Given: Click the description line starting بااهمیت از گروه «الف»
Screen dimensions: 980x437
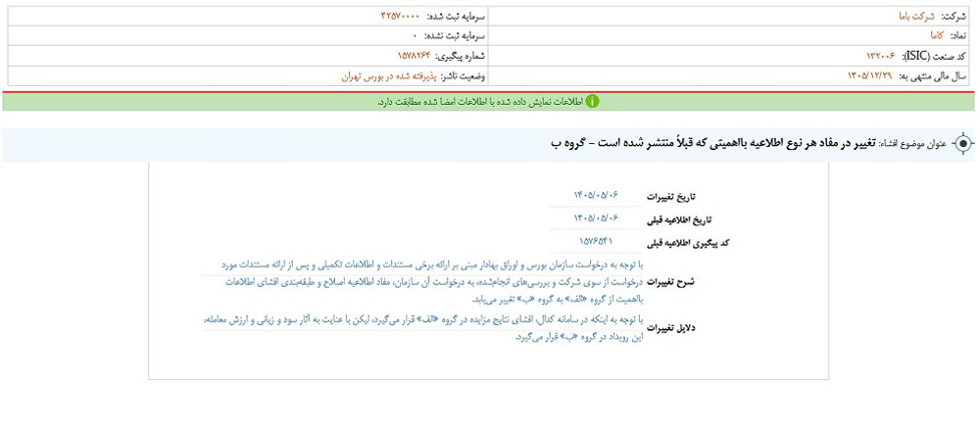Looking at the screenshot, I should pyautogui.click(x=557, y=300).
